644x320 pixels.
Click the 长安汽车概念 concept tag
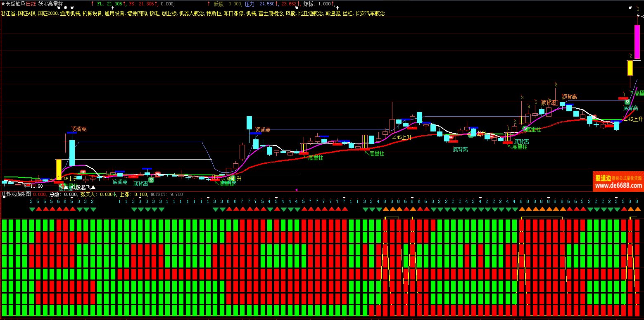[x=370, y=13]
